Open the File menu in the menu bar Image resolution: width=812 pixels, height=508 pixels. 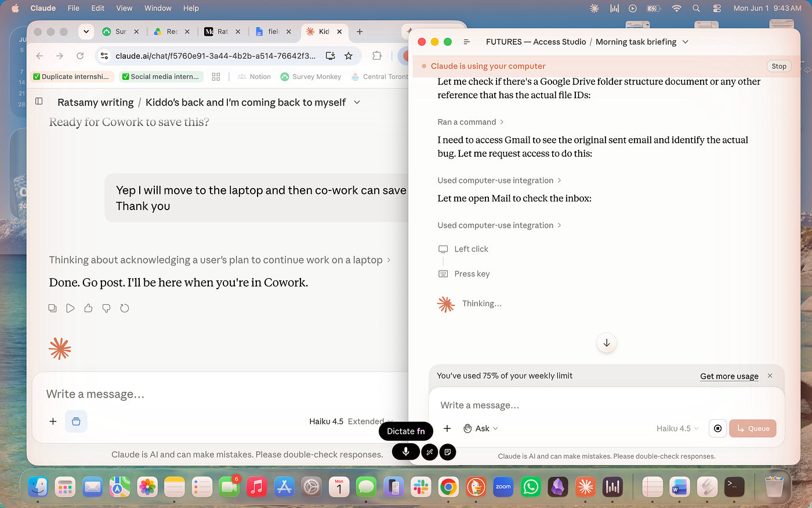pyautogui.click(x=73, y=8)
